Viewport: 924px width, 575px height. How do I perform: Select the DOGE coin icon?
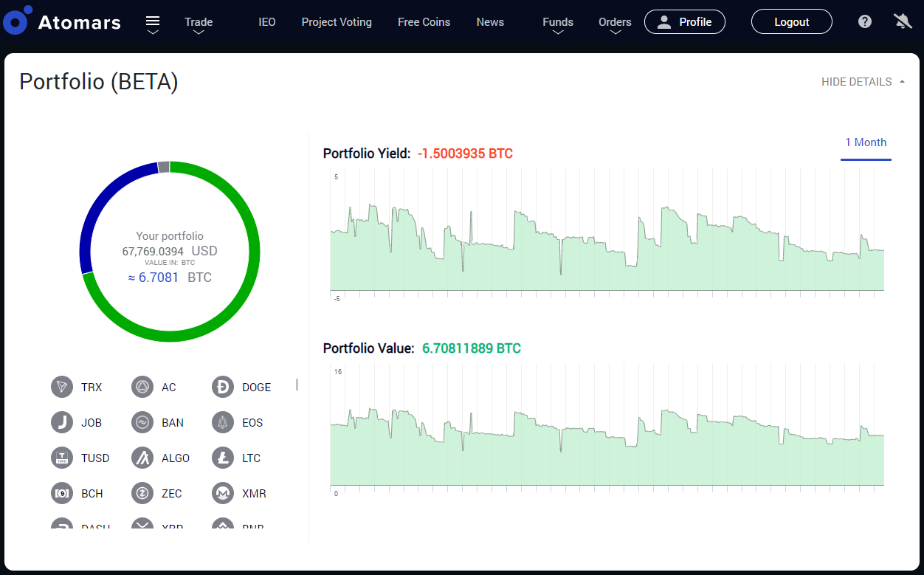223,387
